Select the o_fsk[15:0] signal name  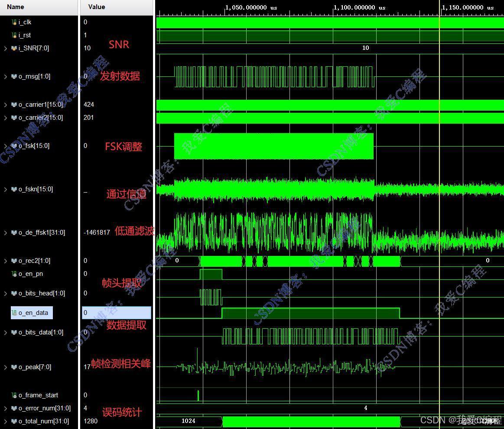pos(34,146)
